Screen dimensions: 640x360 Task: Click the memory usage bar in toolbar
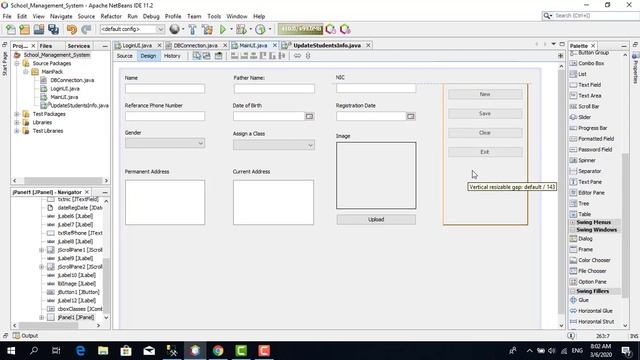coord(300,29)
